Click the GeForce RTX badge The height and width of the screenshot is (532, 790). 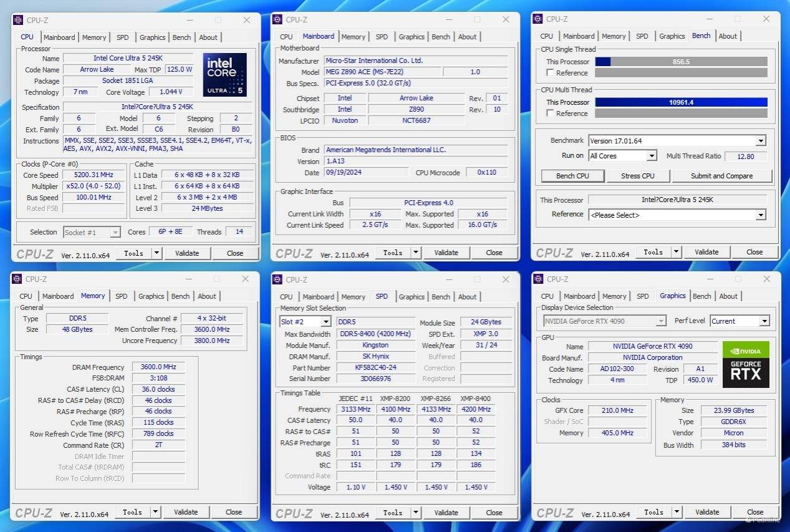[746, 372]
